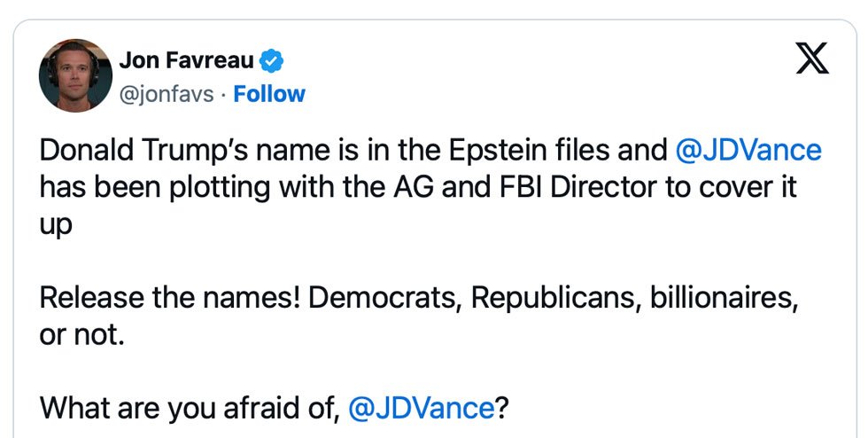The width and height of the screenshot is (868, 438).
Task: Follow the @jonfavs account
Action: tap(269, 94)
